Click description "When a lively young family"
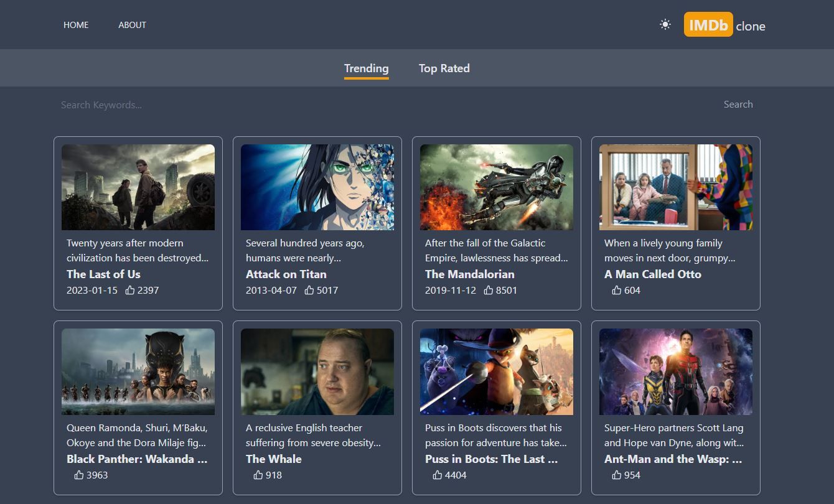 670,251
